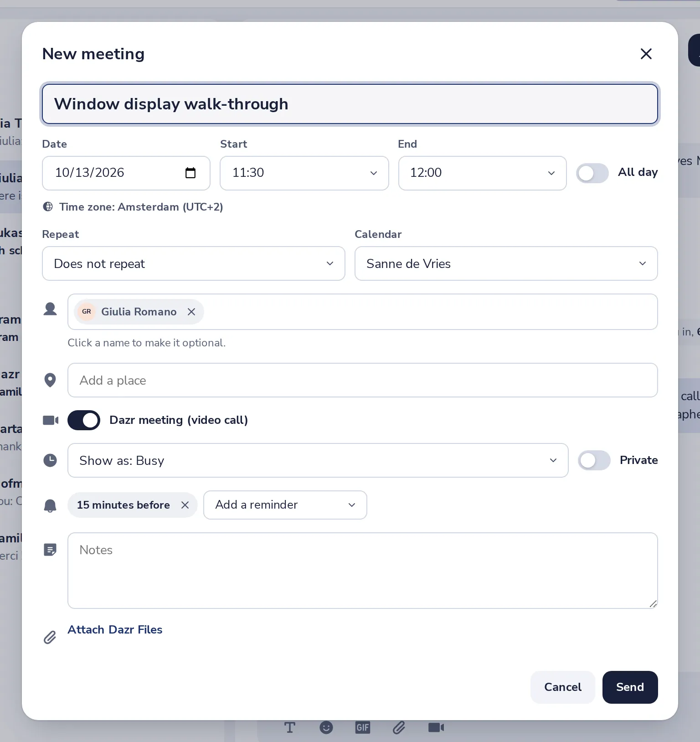The image size is (700, 742).
Task: Click the video camera icon in chat toolbar
Action: click(x=436, y=727)
